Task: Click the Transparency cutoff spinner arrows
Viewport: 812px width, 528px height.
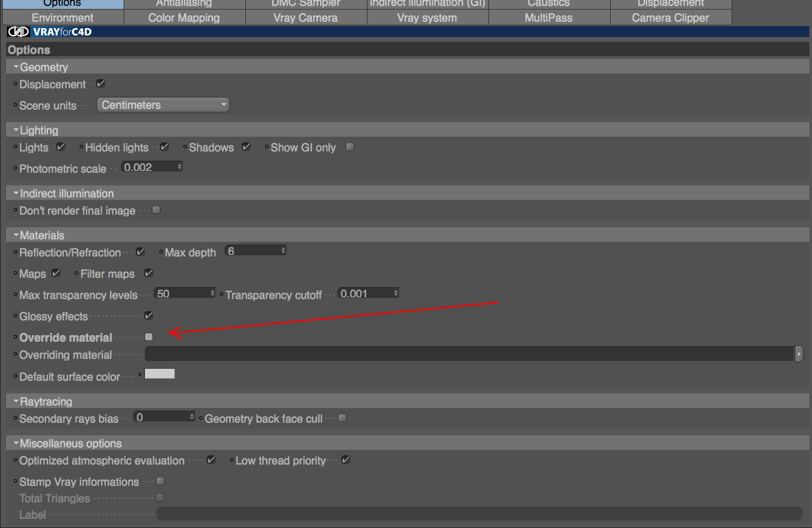Action: [x=396, y=293]
